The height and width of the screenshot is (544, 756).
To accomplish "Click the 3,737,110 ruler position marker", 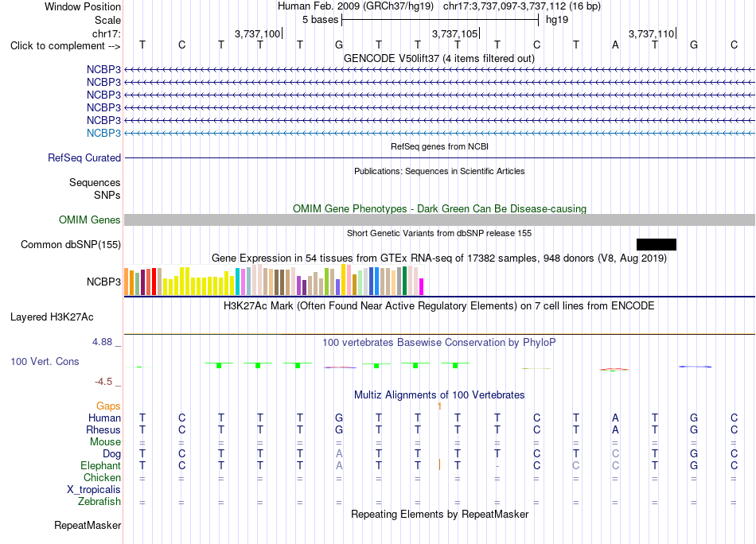I will point(651,33).
